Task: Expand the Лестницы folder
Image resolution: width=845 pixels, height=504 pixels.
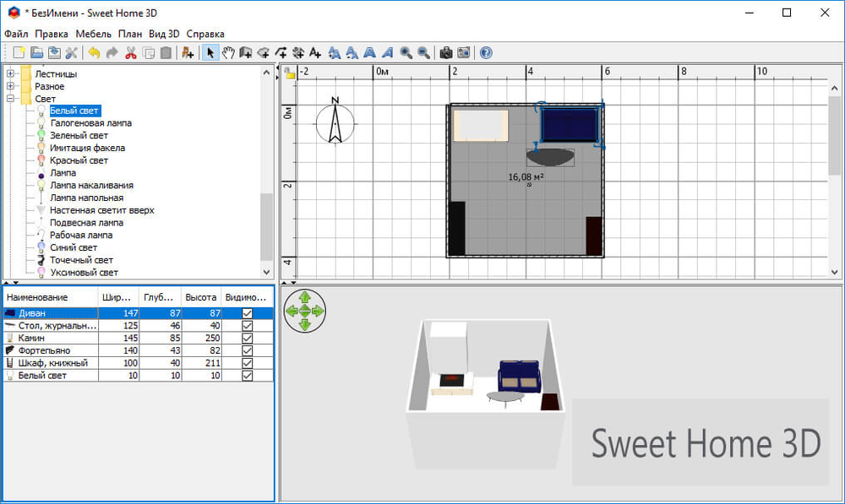Action: pos(11,74)
